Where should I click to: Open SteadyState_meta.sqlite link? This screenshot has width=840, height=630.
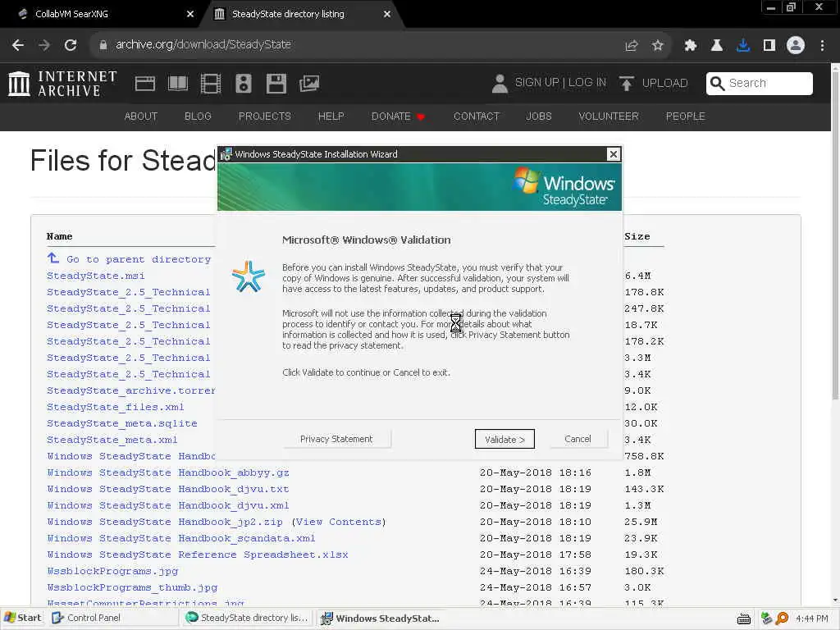pyautogui.click(x=121, y=423)
